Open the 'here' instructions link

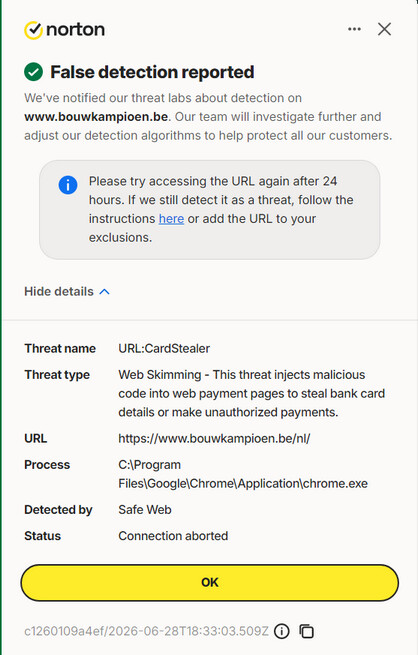click(x=171, y=218)
